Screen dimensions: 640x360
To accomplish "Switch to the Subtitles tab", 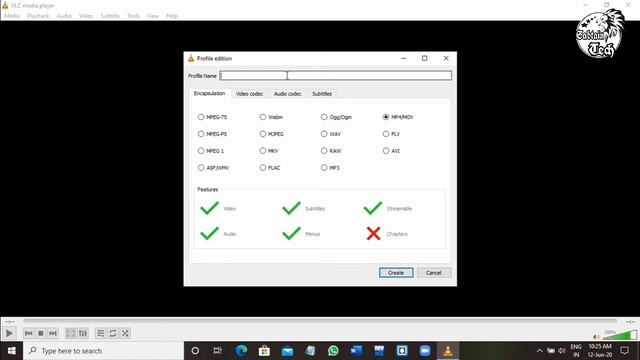I will point(322,94).
